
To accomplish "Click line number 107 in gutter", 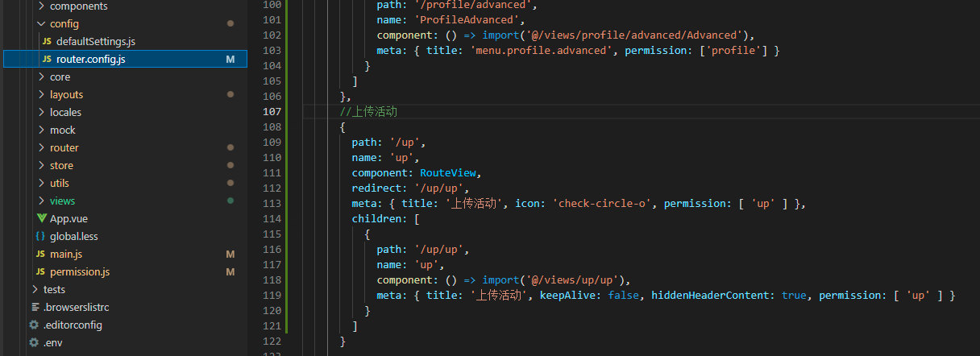I will coord(272,111).
